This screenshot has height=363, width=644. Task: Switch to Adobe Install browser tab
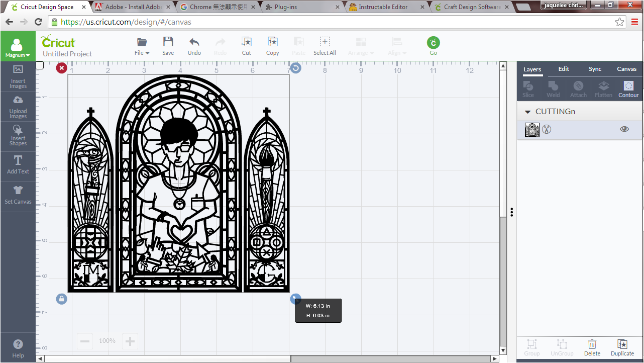click(x=133, y=7)
